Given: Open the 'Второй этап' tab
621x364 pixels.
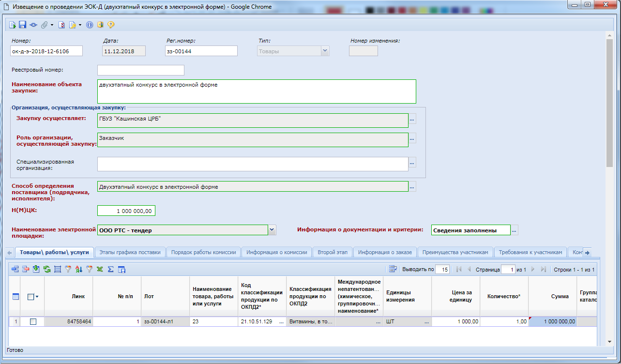Looking at the screenshot, I should coord(333,252).
